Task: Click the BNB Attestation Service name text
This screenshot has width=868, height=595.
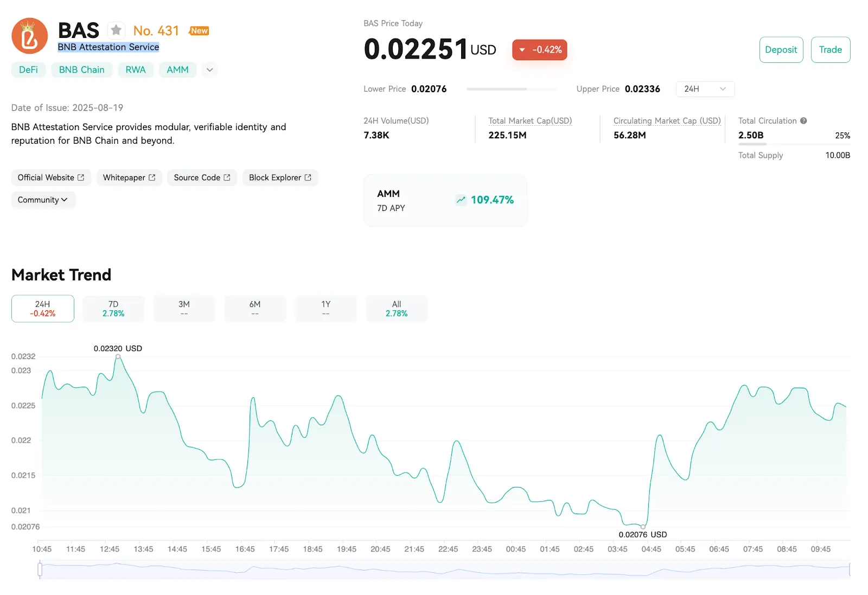Action: coord(108,47)
